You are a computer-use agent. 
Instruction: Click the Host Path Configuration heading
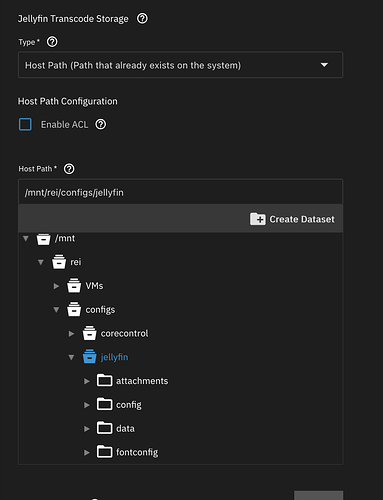(68, 101)
